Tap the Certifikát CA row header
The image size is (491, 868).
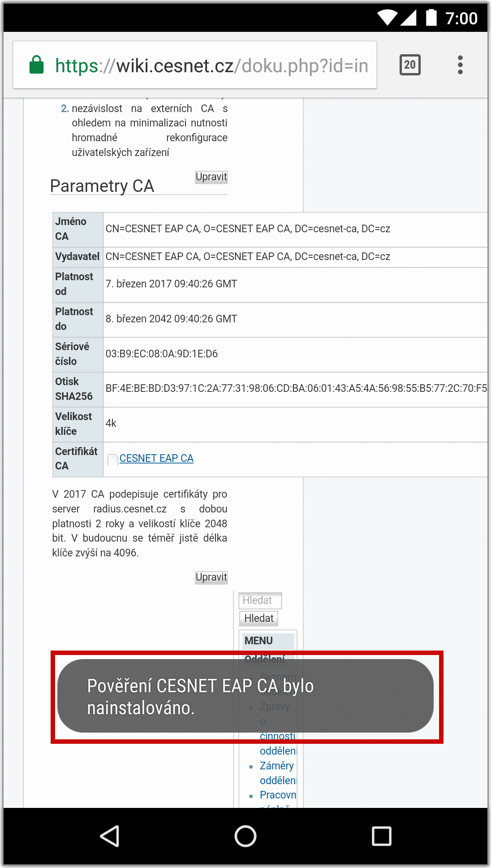coord(78,459)
